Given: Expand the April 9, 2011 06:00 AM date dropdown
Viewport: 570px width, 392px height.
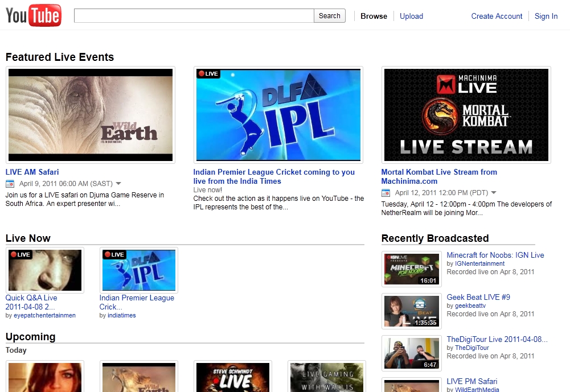Looking at the screenshot, I should pyautogui.click(x=118, y=184).
